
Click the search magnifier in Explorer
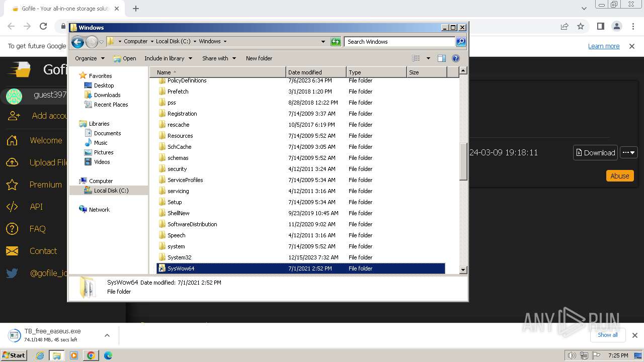(460, 42)
